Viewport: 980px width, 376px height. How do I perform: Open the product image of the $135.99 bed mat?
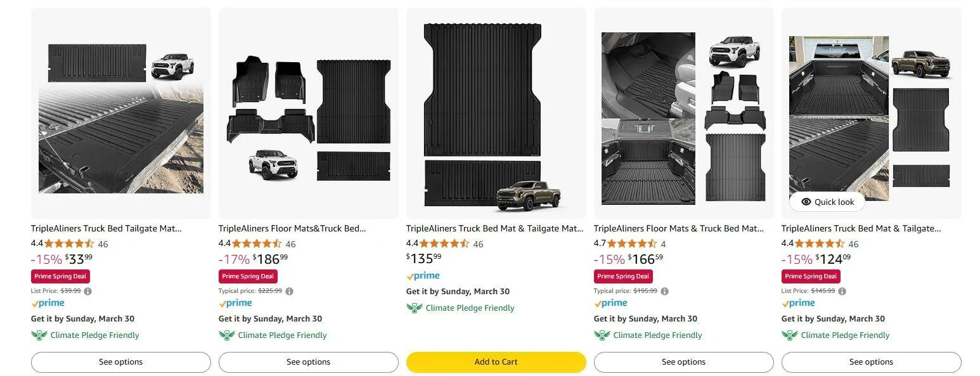click(496, 114)
